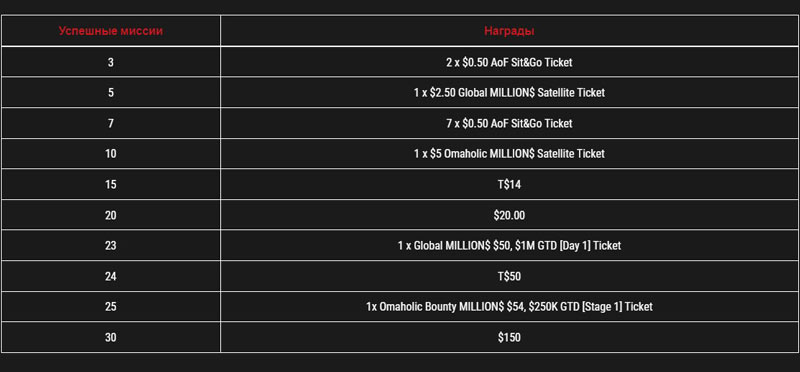800x372 pixels.
Task: Select the Omaholic Bounty MILLION$ $54 Stage 1 Ticket
Action: click(x=509, y=307)
